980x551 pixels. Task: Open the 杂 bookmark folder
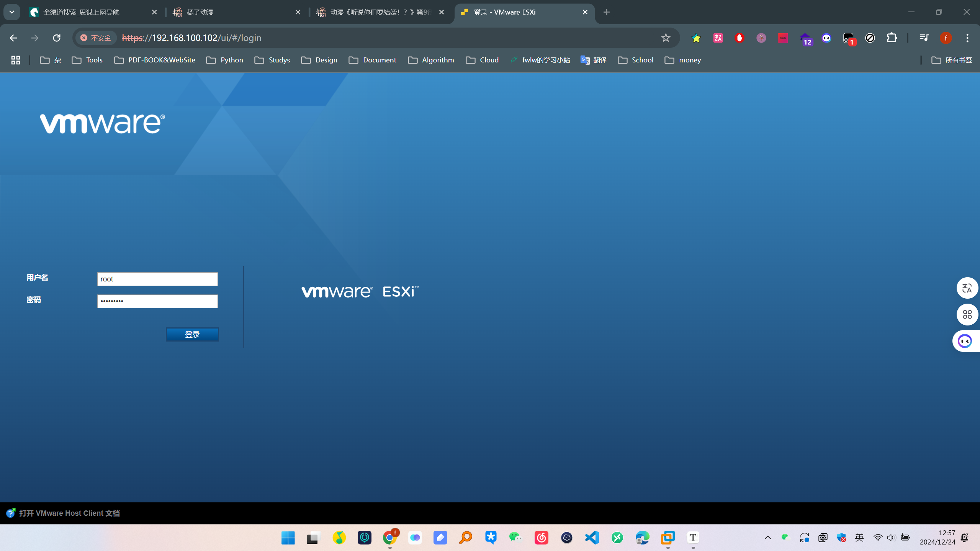[51, 60]
